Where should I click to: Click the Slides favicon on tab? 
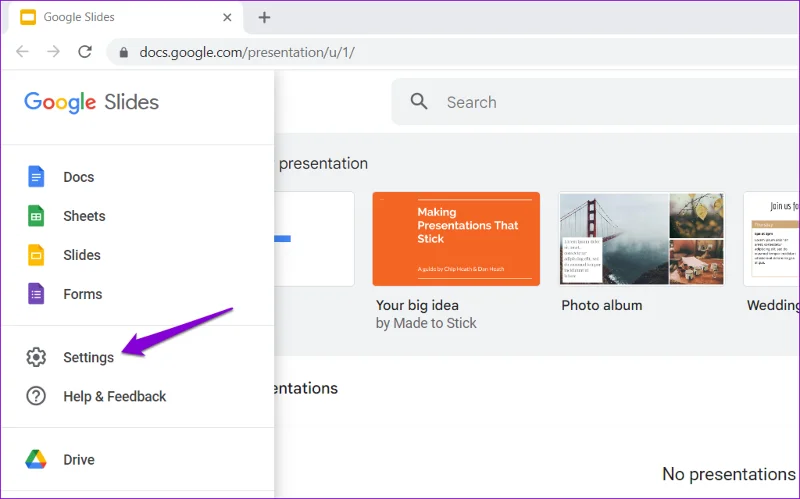point(28,17)
